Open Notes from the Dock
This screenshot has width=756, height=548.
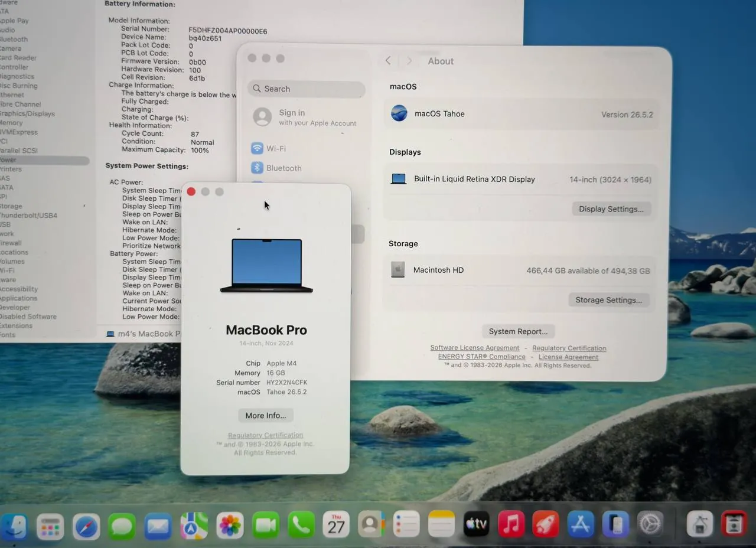point(441,524)
